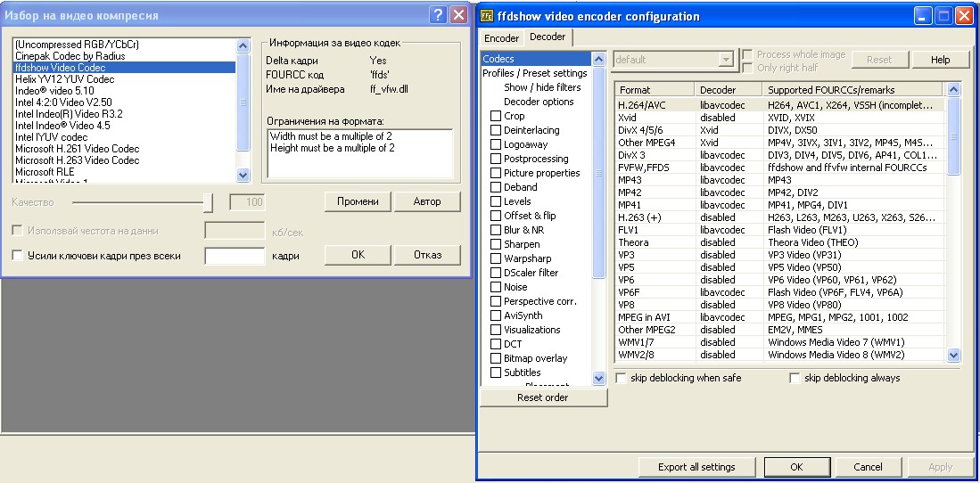Click the filter tree scroll up arrow

[x=598, y=60]
